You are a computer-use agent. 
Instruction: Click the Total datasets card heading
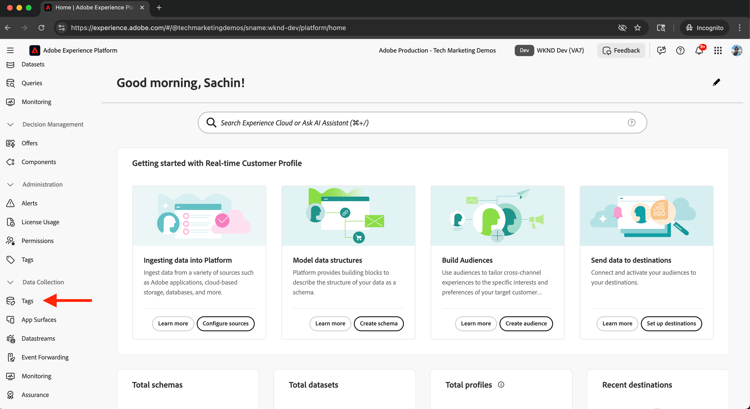(x=313, y=385)
